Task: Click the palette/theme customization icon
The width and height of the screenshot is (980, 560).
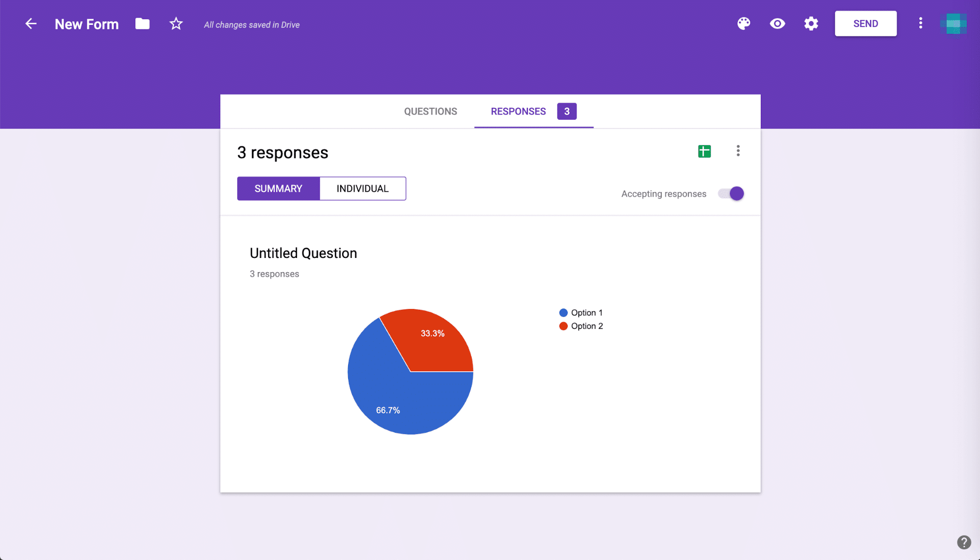Action: (744, 24)
